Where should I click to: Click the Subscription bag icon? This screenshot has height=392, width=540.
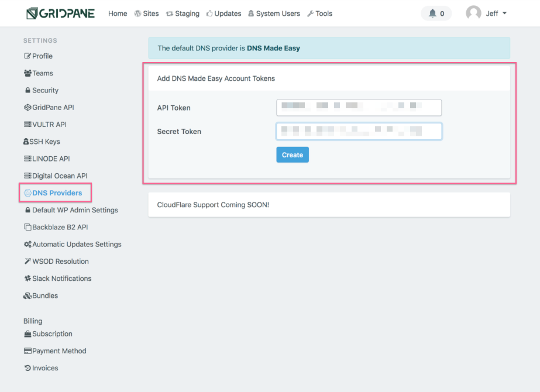(27, 334)
